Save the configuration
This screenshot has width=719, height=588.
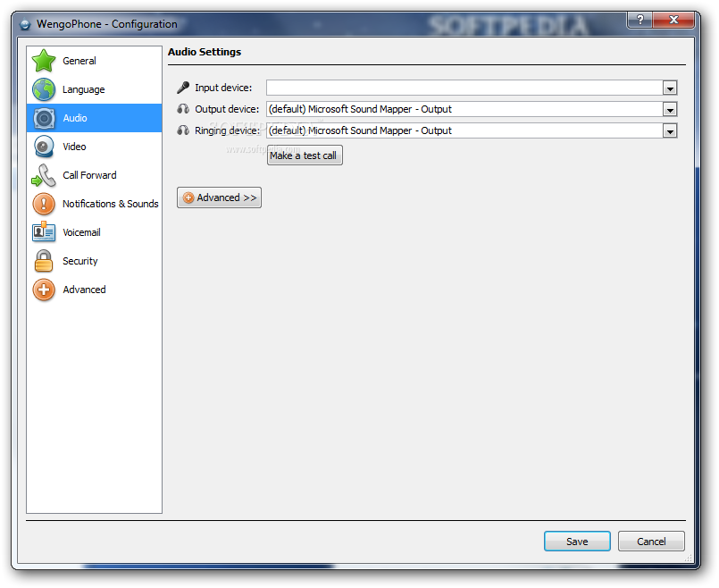[577, 542]
